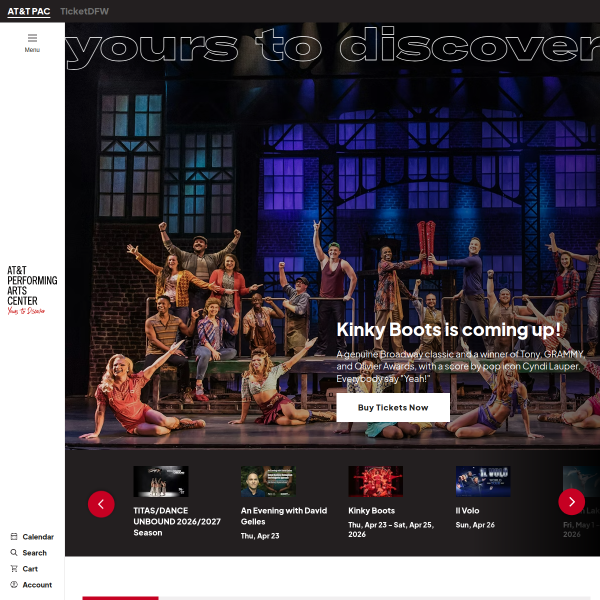The width and height of the screenshot is (600, 600).
Task: Click the account profile icon
Action: 14,585
